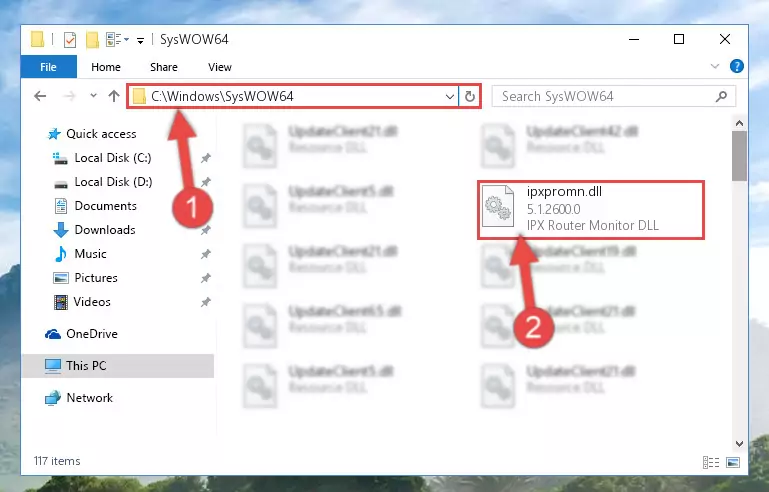
Task: Open Help with the blue question mark
Action: tap(736, 66)
